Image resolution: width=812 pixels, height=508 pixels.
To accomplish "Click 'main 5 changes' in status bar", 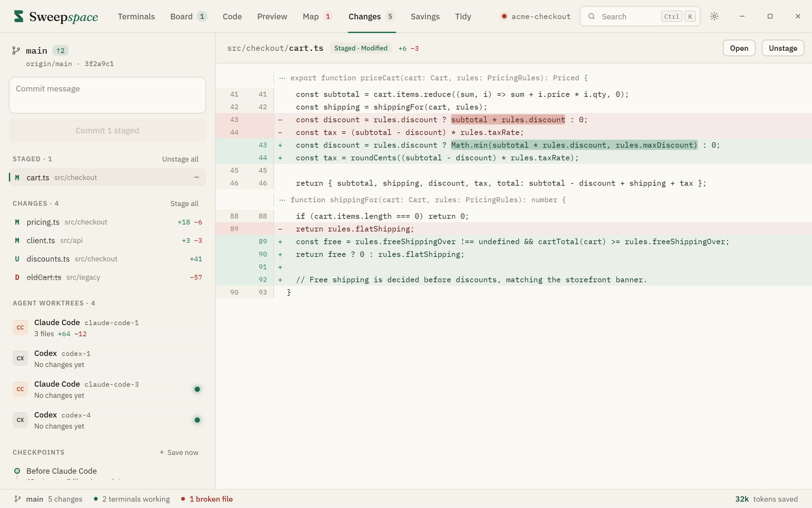I will (48, 499).
